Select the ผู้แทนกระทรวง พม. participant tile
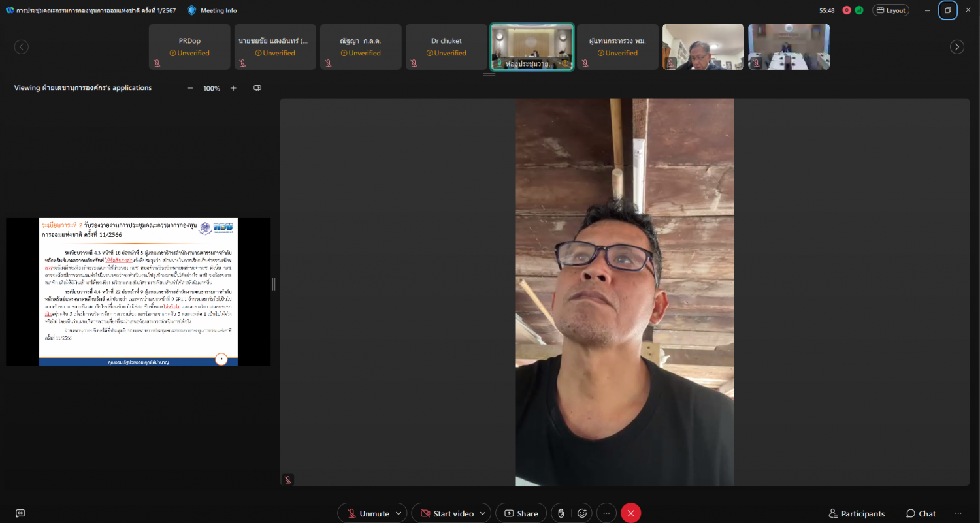980x523 pixels. (x=617, y=47)
